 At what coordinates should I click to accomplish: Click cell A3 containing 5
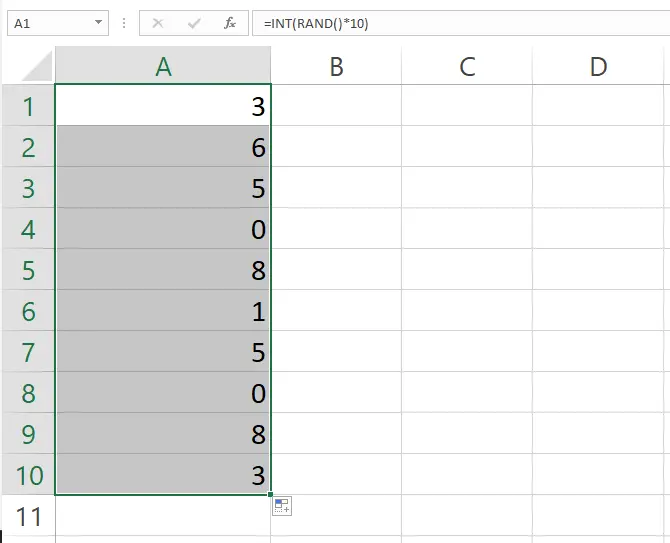click(x=163, y=188)
